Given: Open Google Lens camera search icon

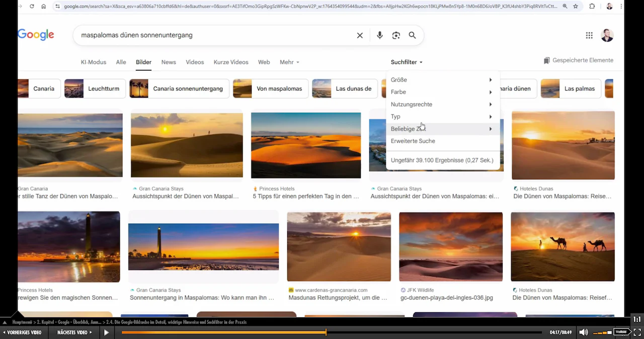Looking at the screenshot, I should (396, 35).
